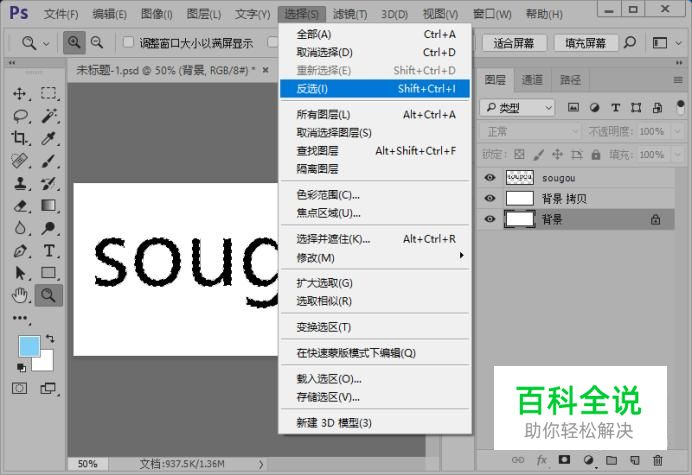Filter layers by pixel layer icon
This screenshot has width=692, height=475.
(573, 107)
